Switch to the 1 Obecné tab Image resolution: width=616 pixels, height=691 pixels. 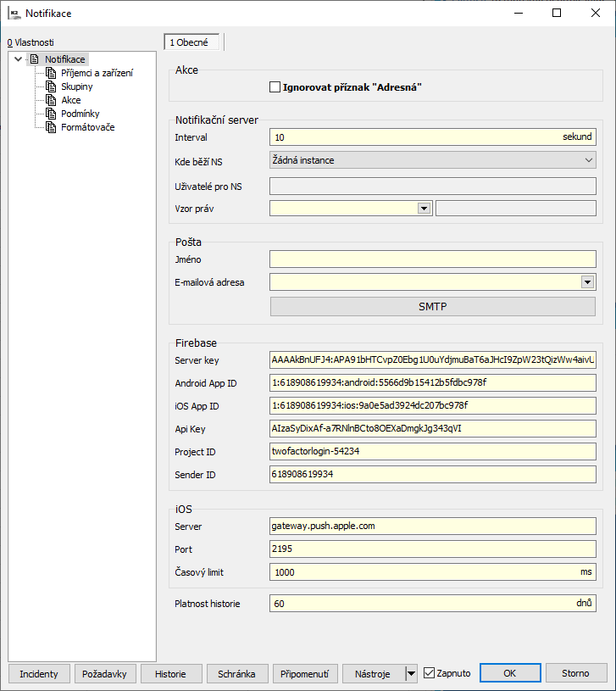[191, 42]
